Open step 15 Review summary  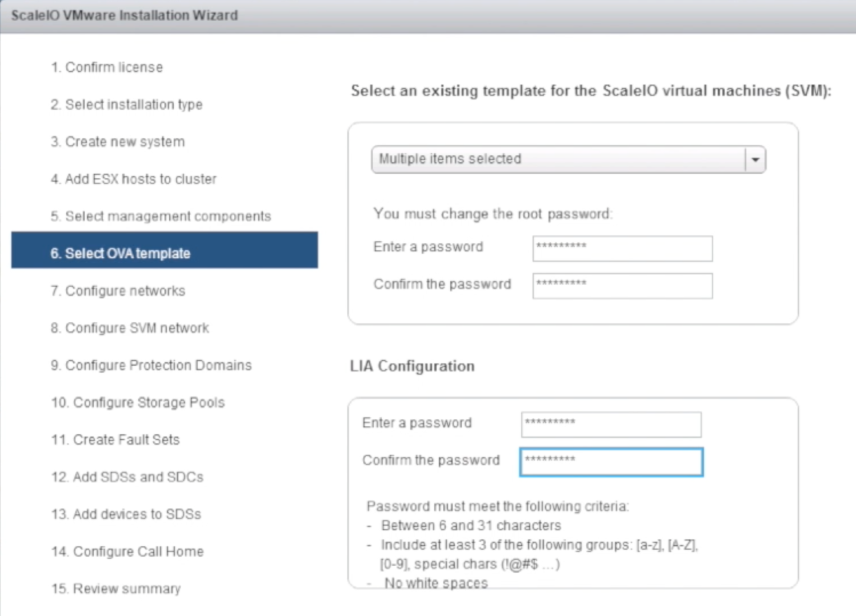116,589
